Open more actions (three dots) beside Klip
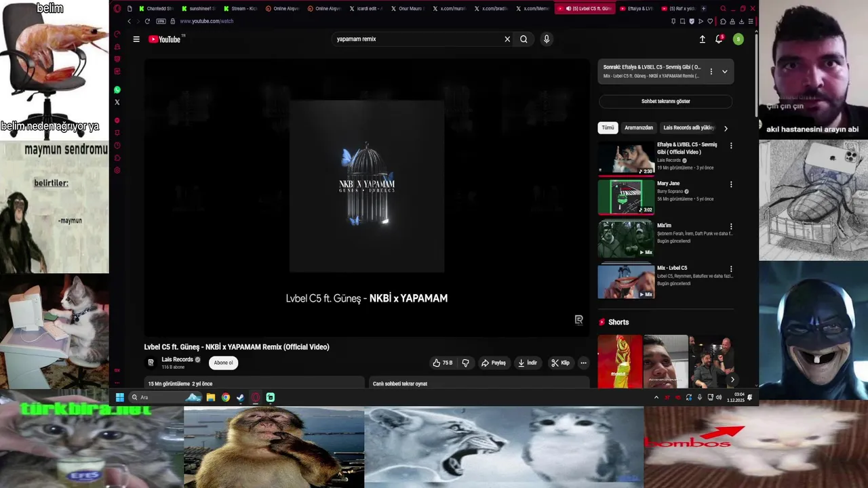The image size is (868, 488). point(583,363)
